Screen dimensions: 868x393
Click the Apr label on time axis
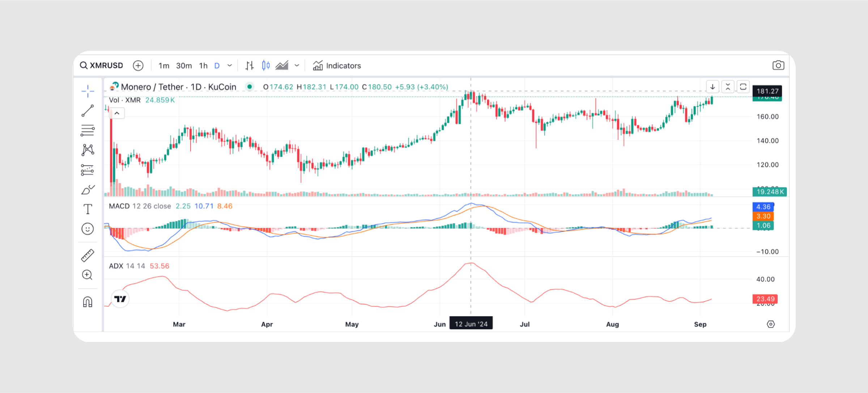coord(267,324)
